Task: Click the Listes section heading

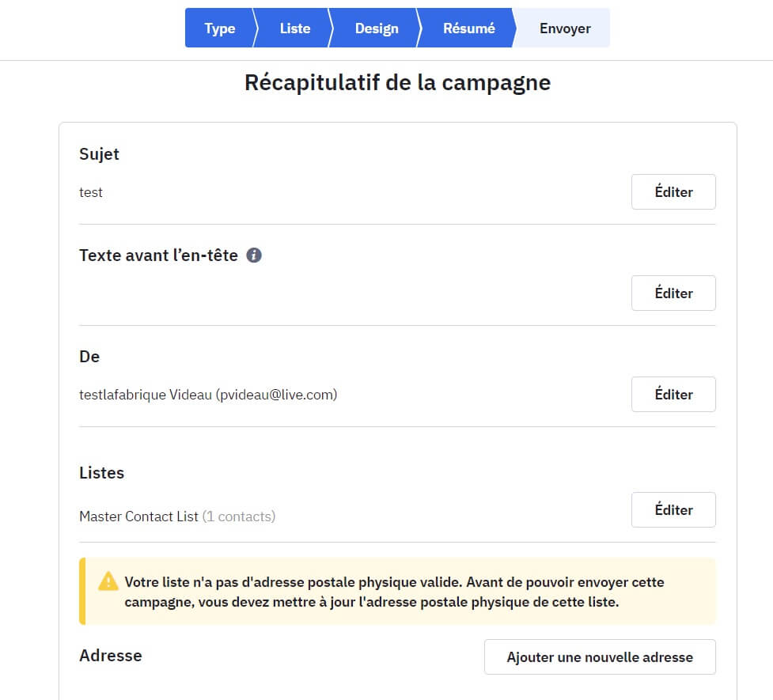Action: click(x=102, y=473)
